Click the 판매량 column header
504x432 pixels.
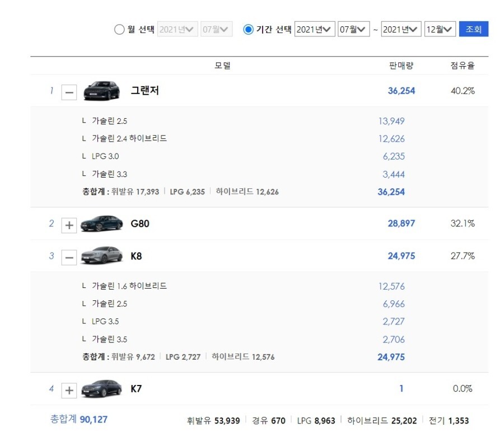[x=401, y=66]
